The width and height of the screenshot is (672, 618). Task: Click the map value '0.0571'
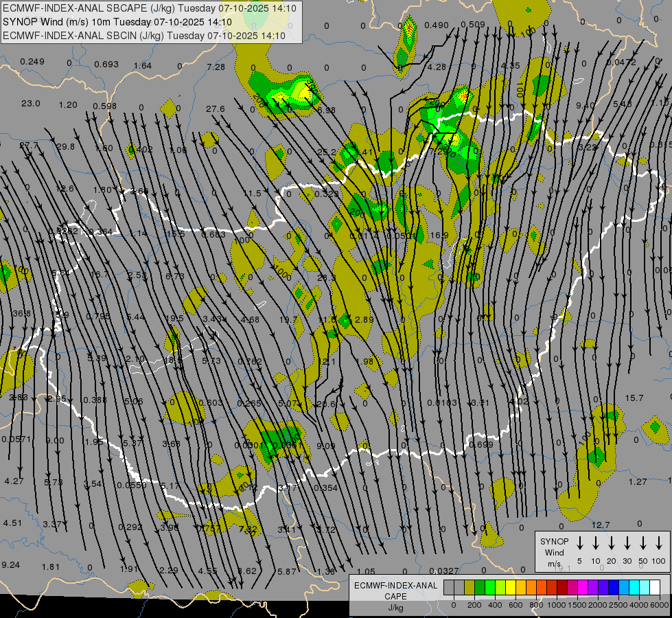coord(16,439)
